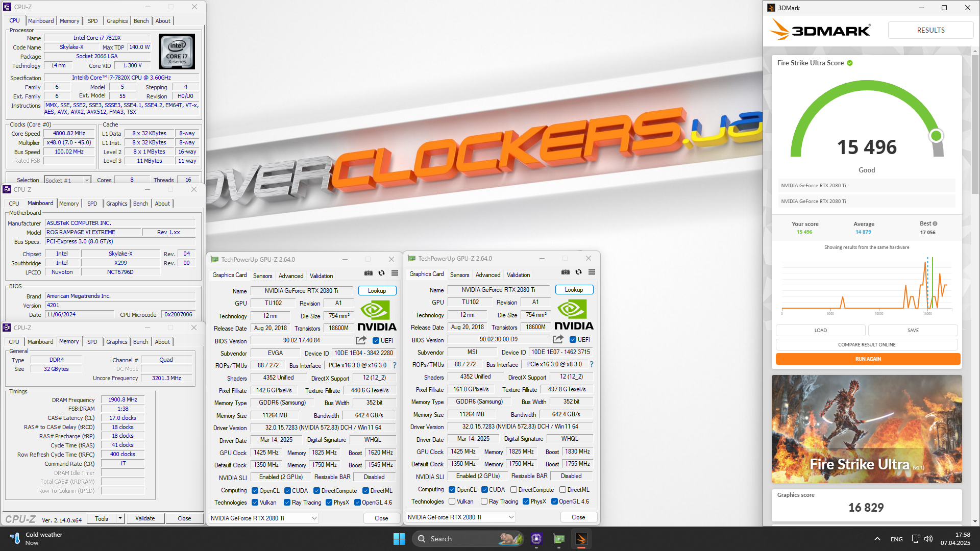The height and width of the screenshot is (551, 980).
Task: Open About tab in Memory CPU-Z window
Action: (162, 342)
